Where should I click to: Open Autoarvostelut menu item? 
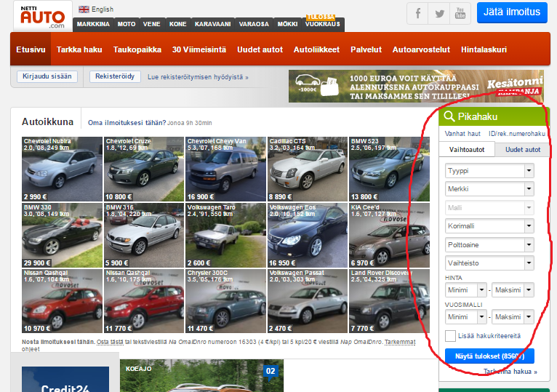coord(421,49)
